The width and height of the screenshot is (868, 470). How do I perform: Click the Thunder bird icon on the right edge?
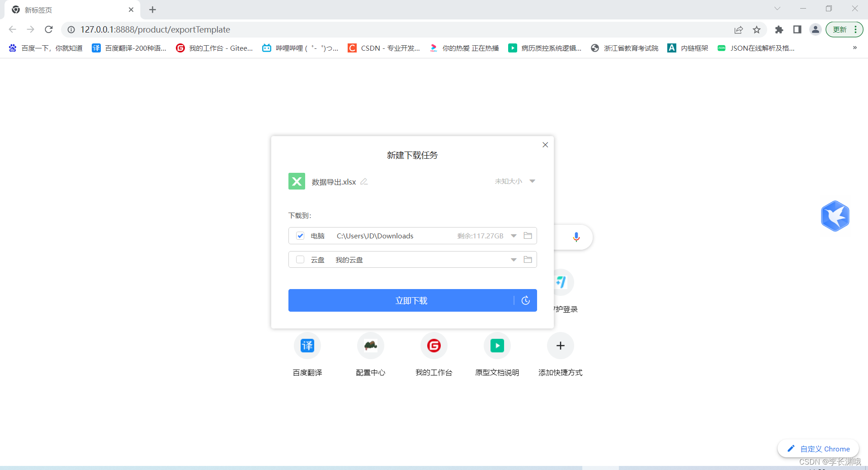coord(835,216)
